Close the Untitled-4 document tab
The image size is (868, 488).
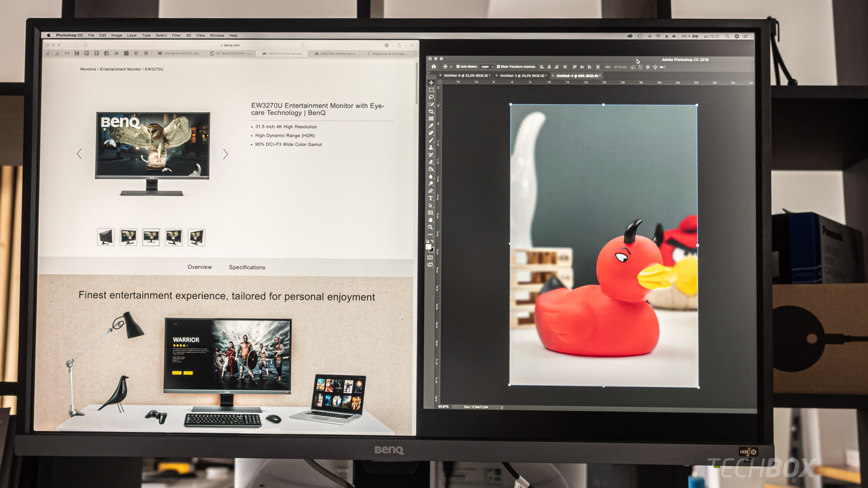[x=553, y=76]
